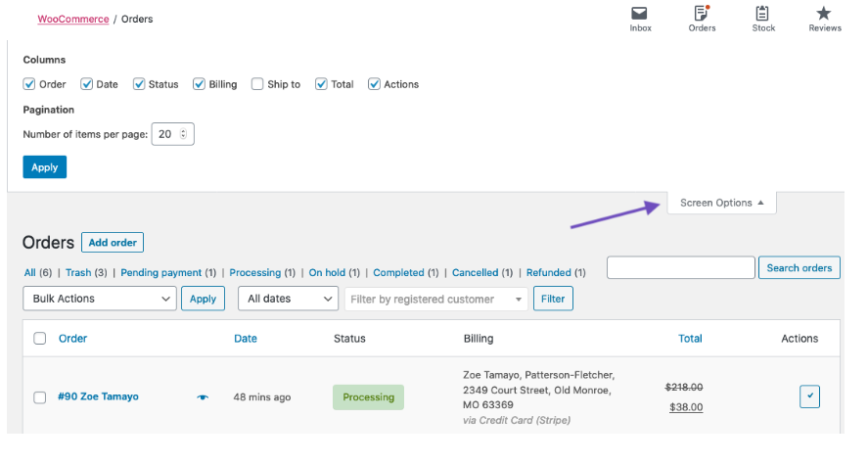Tick the checkbox for order #90
This screenshot has height=465, width=868.
tap(40, 397)
